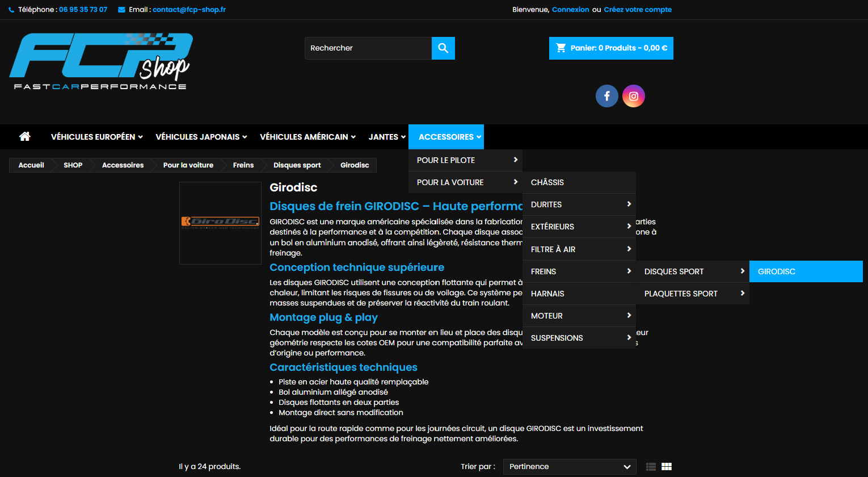Click the phone number 06 95 35 73 07

[83, 10]
